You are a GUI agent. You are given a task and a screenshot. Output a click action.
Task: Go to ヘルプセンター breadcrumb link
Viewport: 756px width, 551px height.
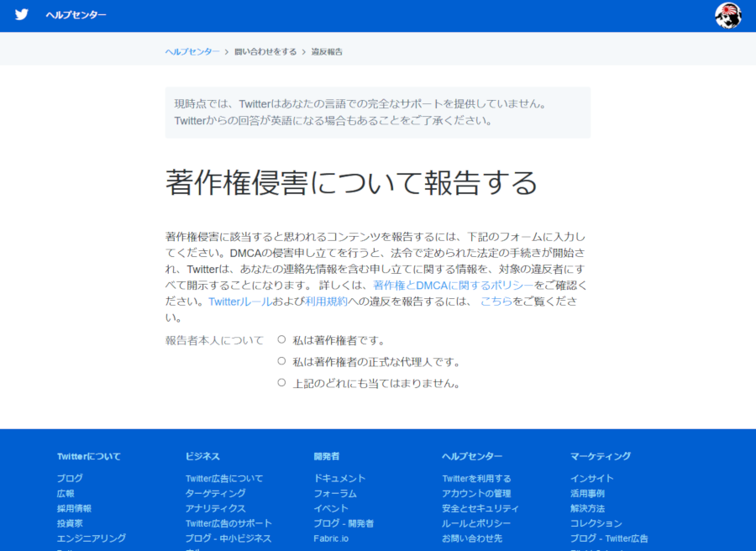pyautogui.click(x=192, y=51)
